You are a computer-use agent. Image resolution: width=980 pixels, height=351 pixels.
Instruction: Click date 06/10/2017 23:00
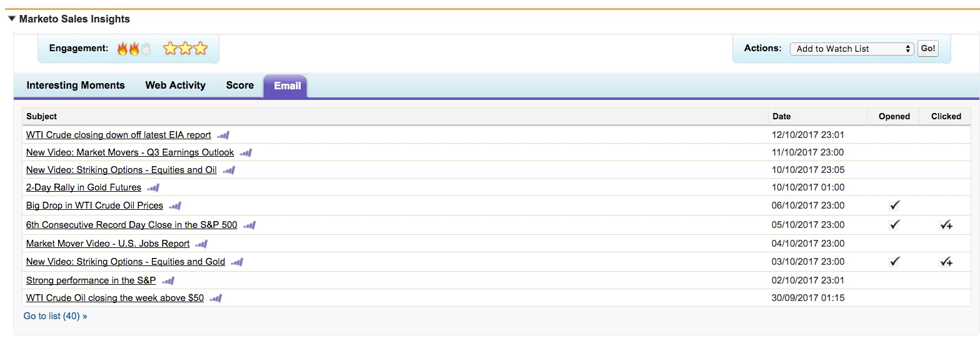(808, 205)
